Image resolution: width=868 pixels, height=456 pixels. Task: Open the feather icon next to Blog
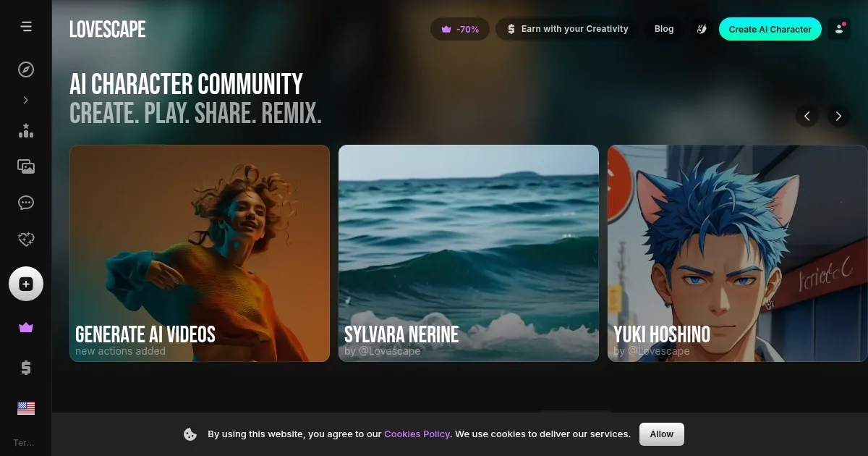click(x=701, y=29)
